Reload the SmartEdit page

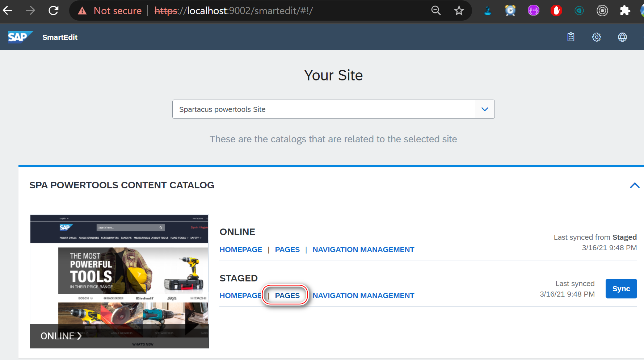click(54, 11)
